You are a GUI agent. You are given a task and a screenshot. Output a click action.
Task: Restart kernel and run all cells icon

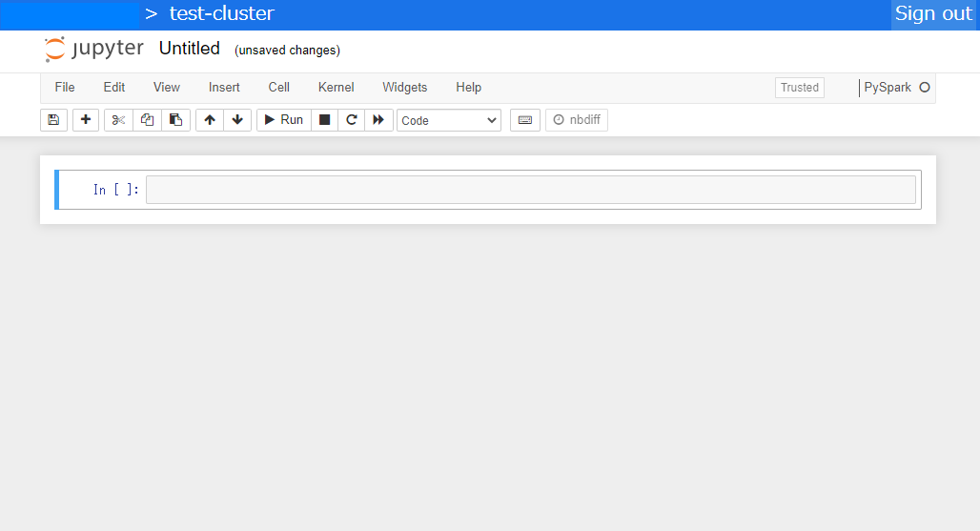coord(378,120)
